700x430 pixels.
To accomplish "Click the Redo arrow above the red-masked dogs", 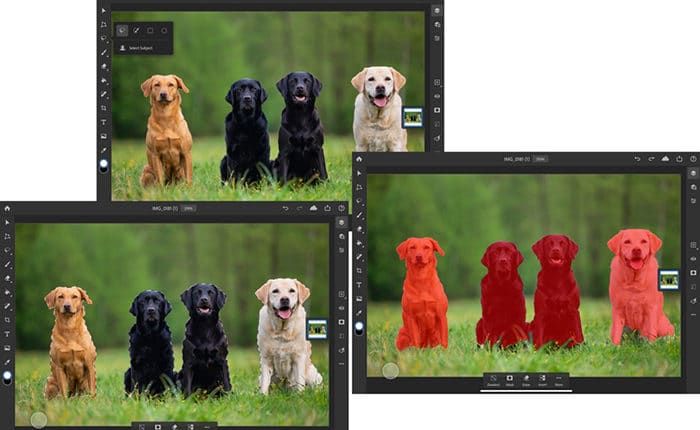I will click(x=651, y=159).
